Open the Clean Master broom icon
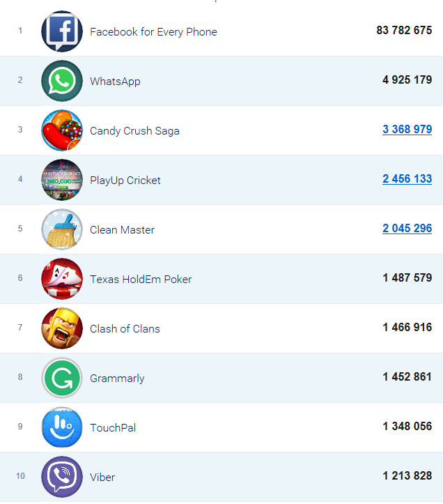Image resolution: width=443 pixels, height=504 pixels. tap(62, 229)
